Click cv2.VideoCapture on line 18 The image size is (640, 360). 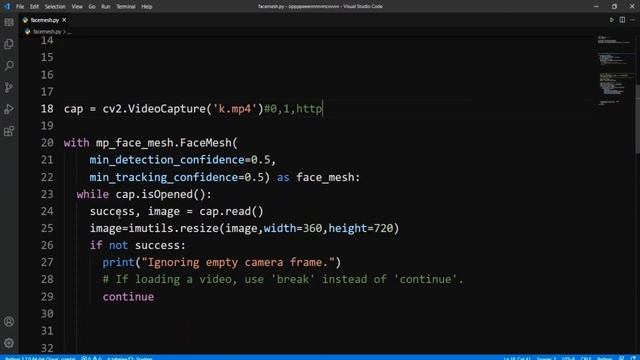click(x=154, y=109)
